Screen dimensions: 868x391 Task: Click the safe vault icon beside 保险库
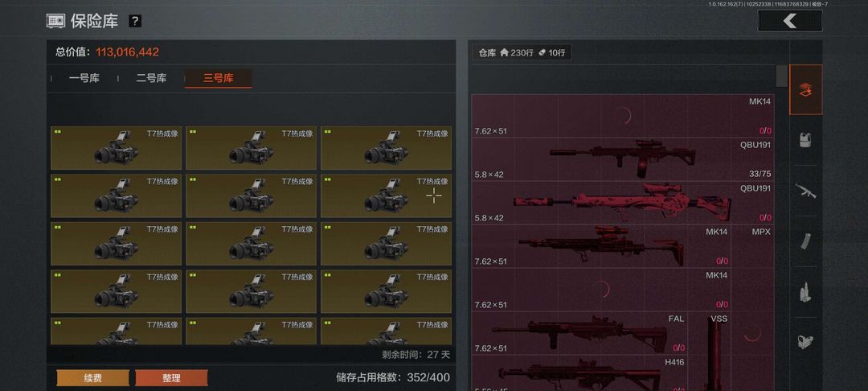click(55, 21)
